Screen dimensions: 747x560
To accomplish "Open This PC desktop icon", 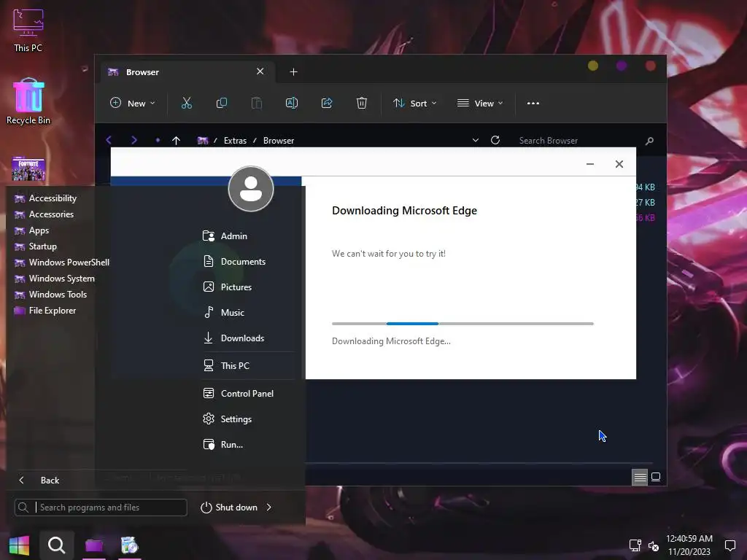I will tap(28, 31).
